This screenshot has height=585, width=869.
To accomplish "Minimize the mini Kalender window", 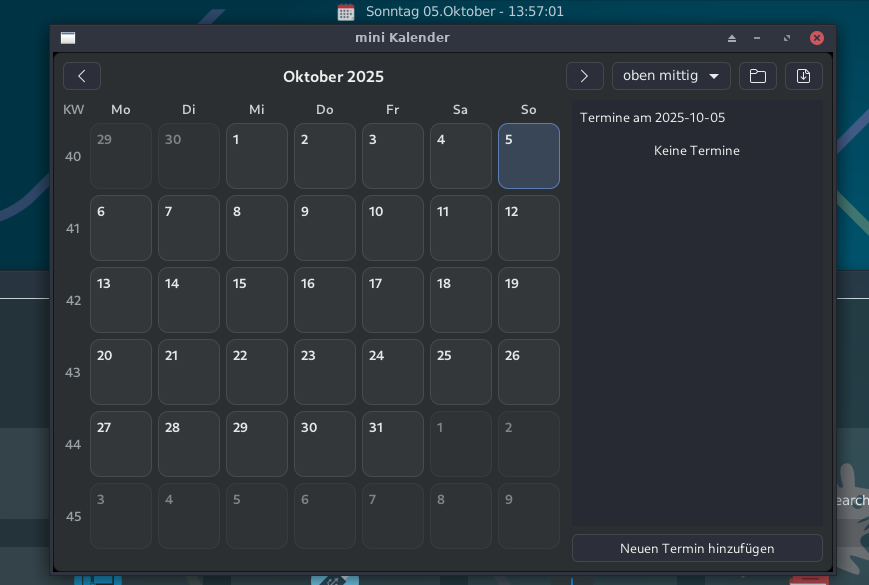I will [x=758, y=38].
